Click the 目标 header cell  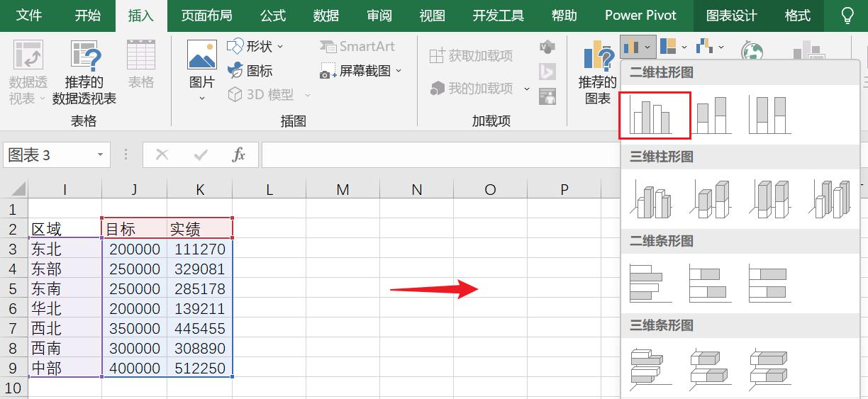135,229
